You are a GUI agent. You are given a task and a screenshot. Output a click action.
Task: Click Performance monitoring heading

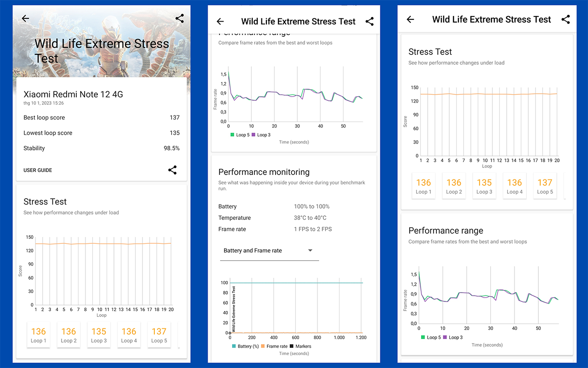264,172
